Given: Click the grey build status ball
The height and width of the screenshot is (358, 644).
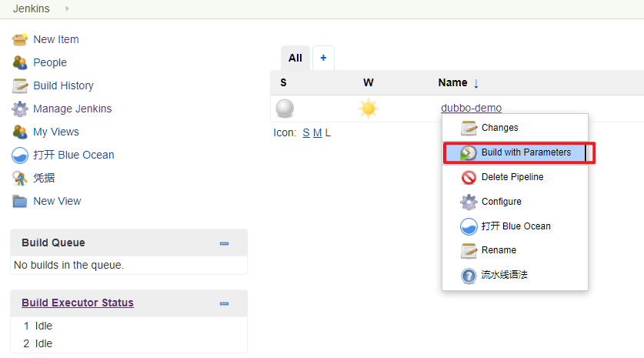Looking at the screenshot, I should 285,109.
